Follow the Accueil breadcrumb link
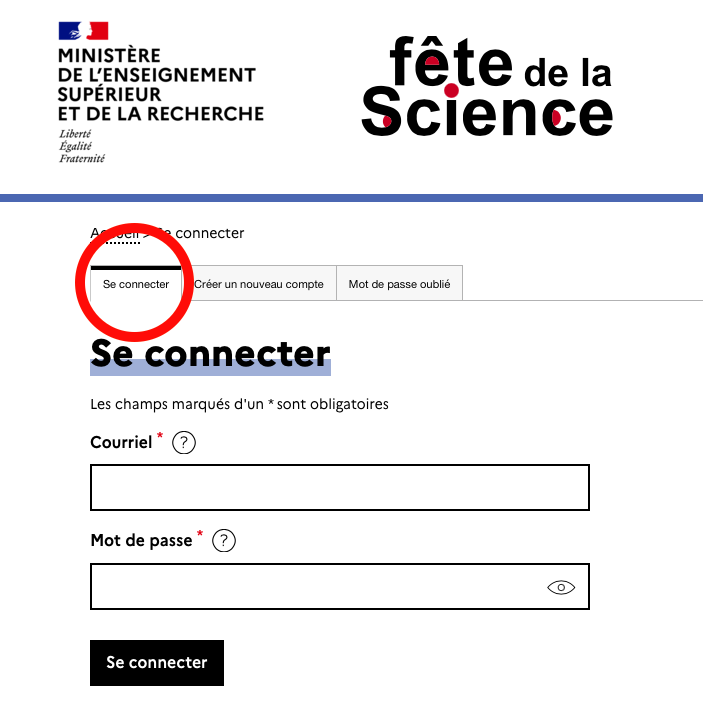The height and width of the screenshot is (716, 703). [x=115, y=234]
